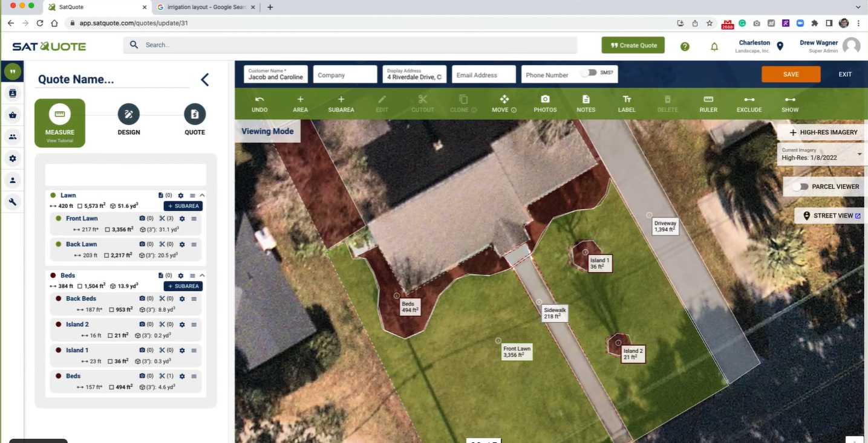Open a new browser tab
This screenshot has height=443, width=868.
[270, 7]
